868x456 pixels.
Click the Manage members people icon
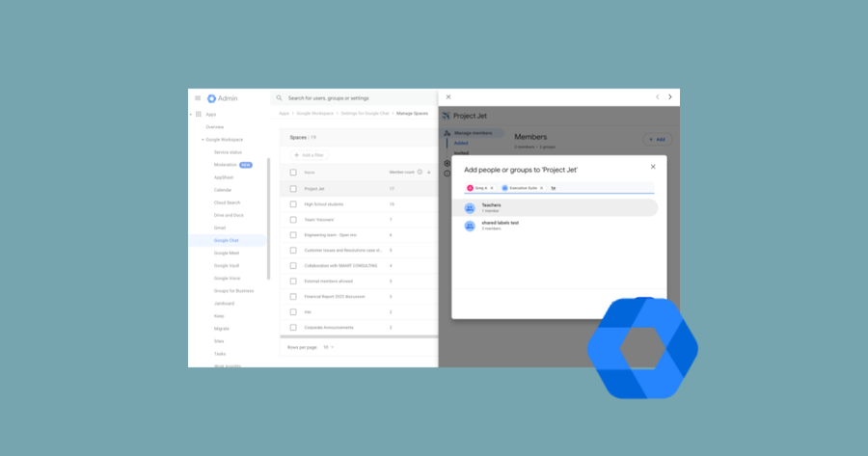448,133
